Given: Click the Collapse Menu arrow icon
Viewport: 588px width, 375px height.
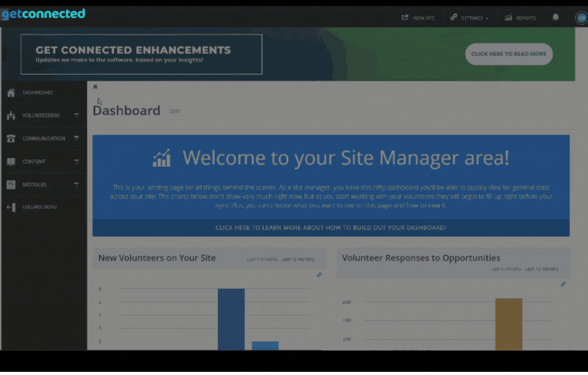Looking at the screenshot, I should pos(11,207).
